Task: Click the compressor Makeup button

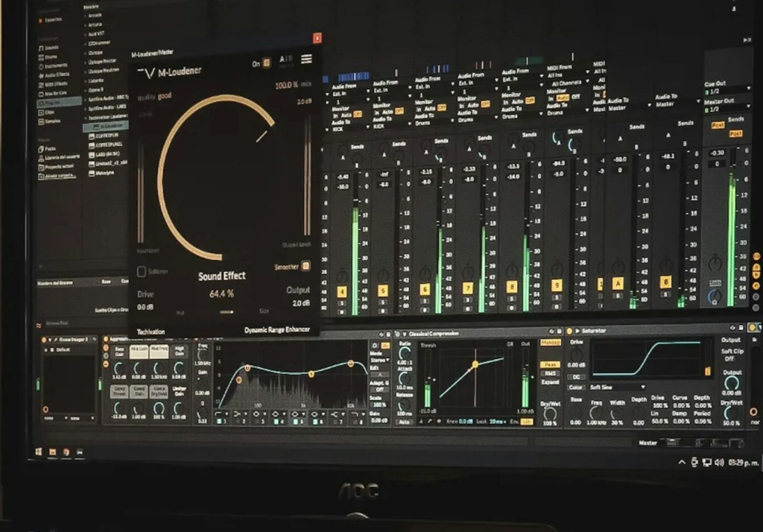Action: click(551, 343)
